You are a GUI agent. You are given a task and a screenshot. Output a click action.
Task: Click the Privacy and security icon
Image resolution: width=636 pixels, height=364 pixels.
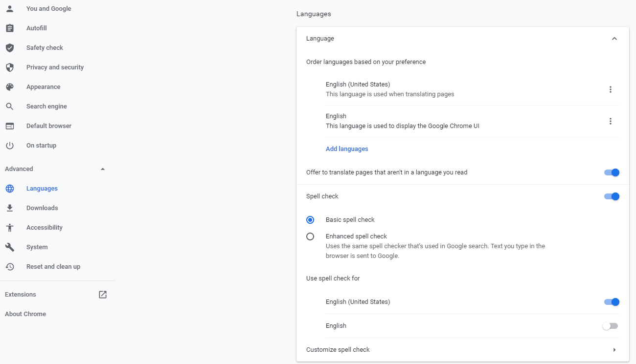10,67
